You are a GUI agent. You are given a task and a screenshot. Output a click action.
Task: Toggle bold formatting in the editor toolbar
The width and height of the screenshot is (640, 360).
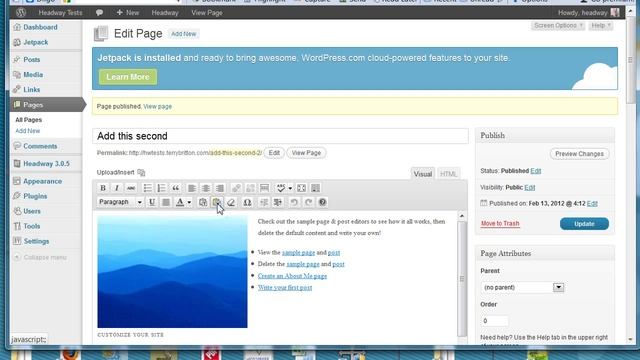[x=103, y=188]
